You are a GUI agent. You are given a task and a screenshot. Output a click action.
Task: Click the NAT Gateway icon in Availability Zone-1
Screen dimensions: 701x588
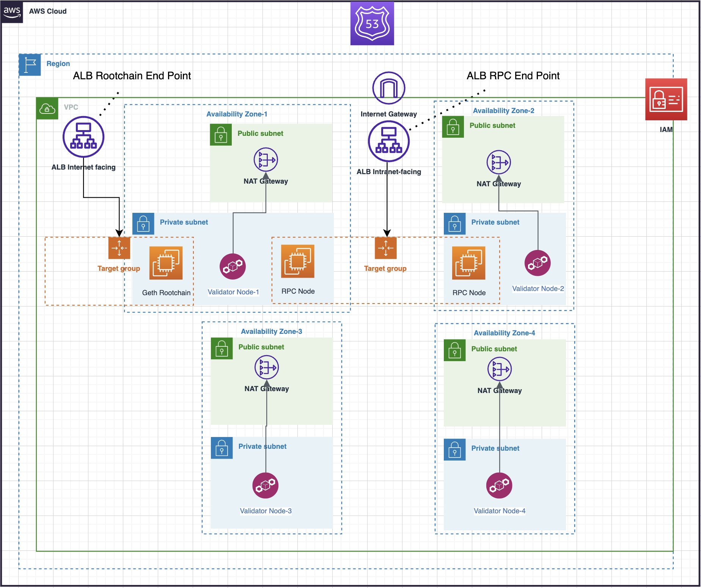(x=266, y=160)
